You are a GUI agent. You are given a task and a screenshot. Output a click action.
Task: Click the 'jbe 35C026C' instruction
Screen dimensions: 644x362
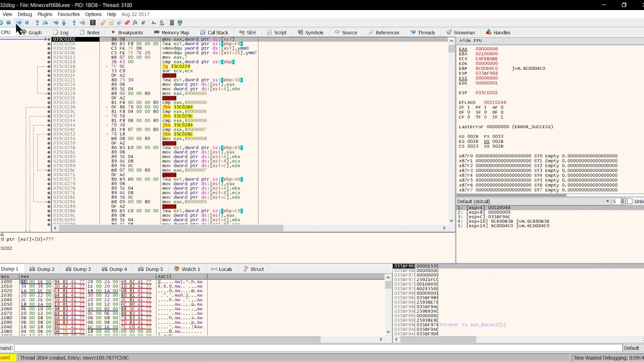[178, 134]
